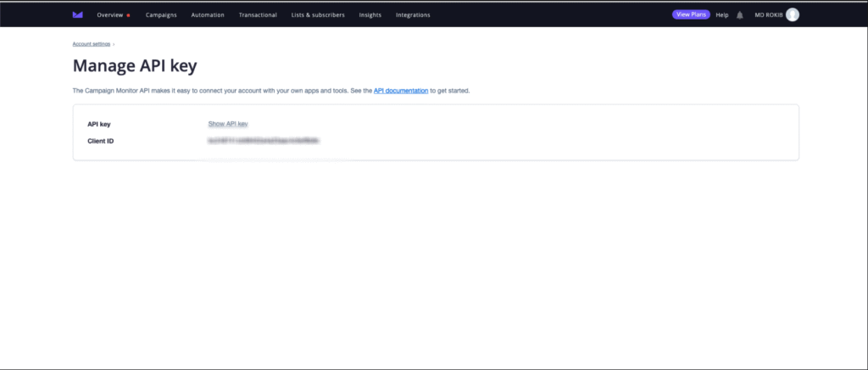
Task: Open the API documentation link
Action: pyautogui.click(x=400, y=90)
